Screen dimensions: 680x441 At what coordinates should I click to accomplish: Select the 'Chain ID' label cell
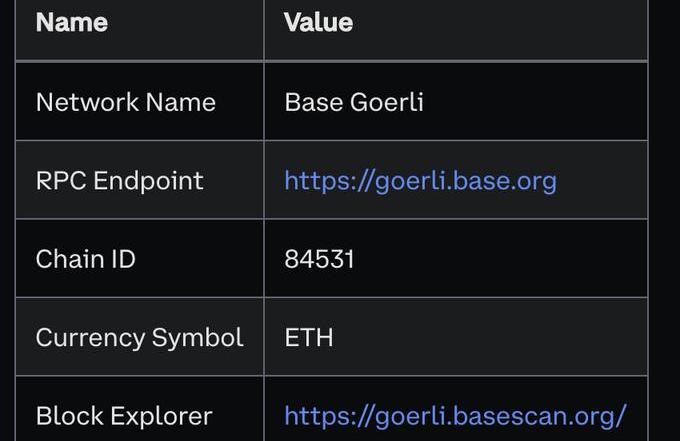pyautogui.click(x=85, y=259)
